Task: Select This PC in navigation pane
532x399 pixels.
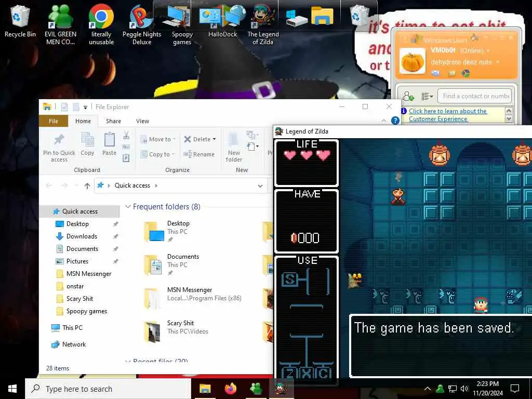Action: coord(72,328)
